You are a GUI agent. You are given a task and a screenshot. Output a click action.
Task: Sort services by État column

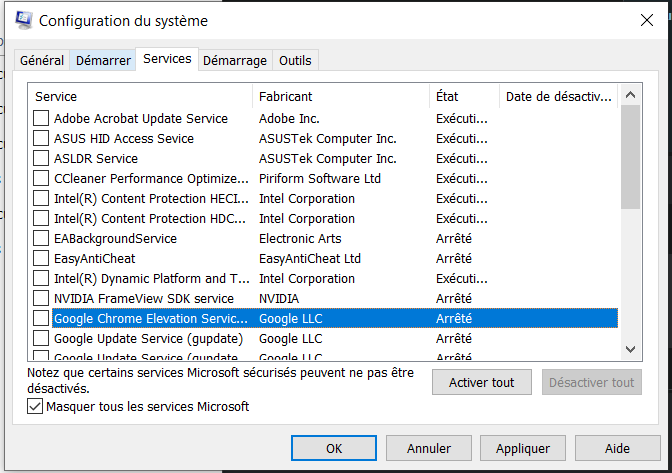[465, 96]
